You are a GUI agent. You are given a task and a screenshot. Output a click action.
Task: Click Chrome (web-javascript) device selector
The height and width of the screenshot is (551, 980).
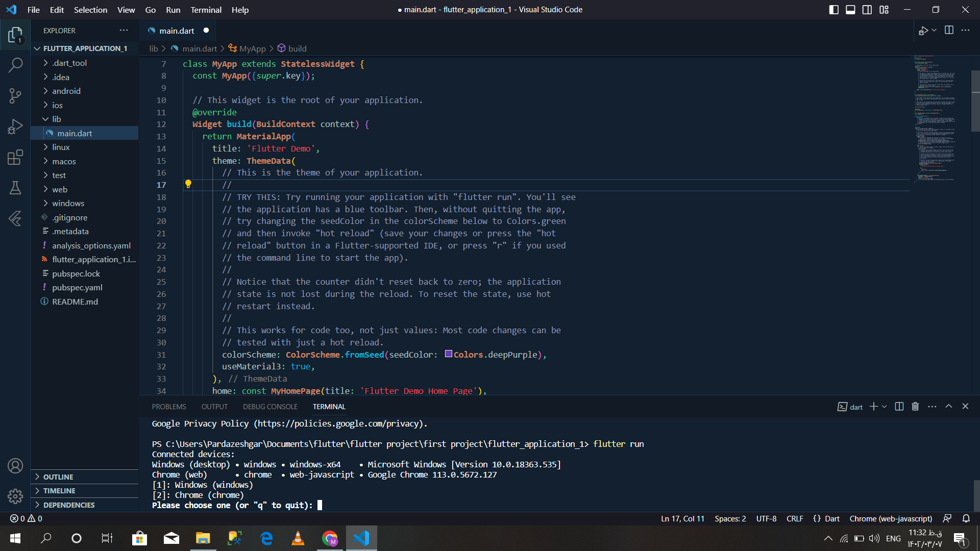coord(891,518)
